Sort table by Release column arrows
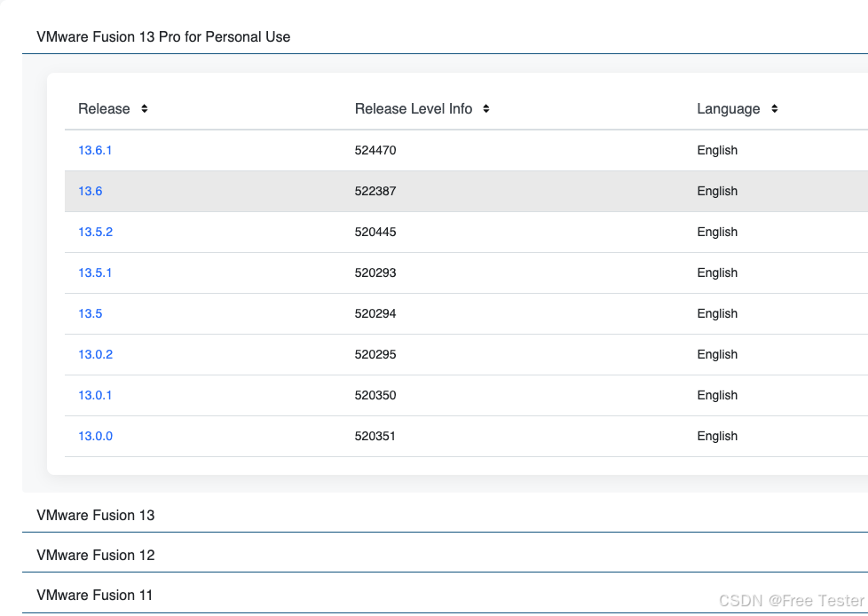Viewport: 868px width, 616px height. coord(145,108)
